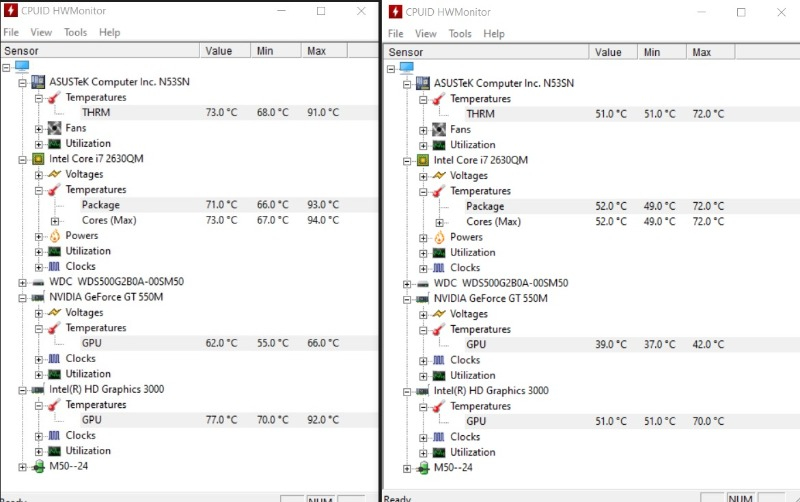Click the ASUSTeK motherboard icon in the left window
The width and height of the screenshot is (800, 502).
coord(38,82)
